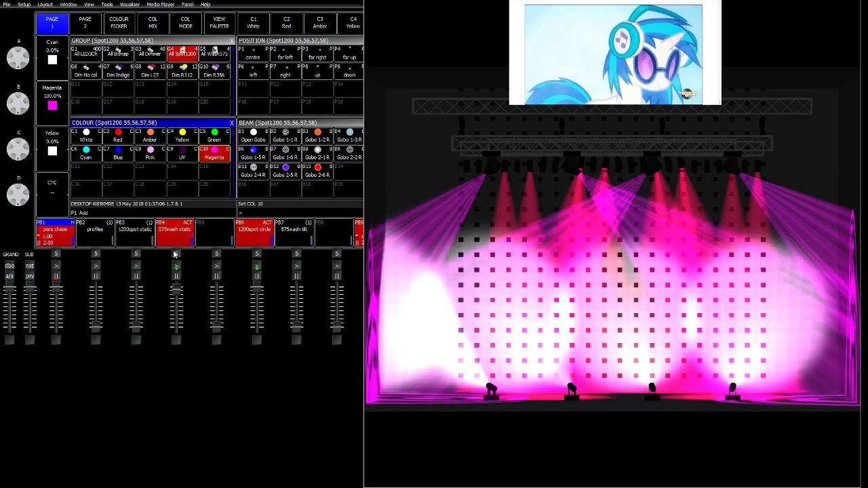Toggle the GRAND dbo blackout button

tap(9, 266)
